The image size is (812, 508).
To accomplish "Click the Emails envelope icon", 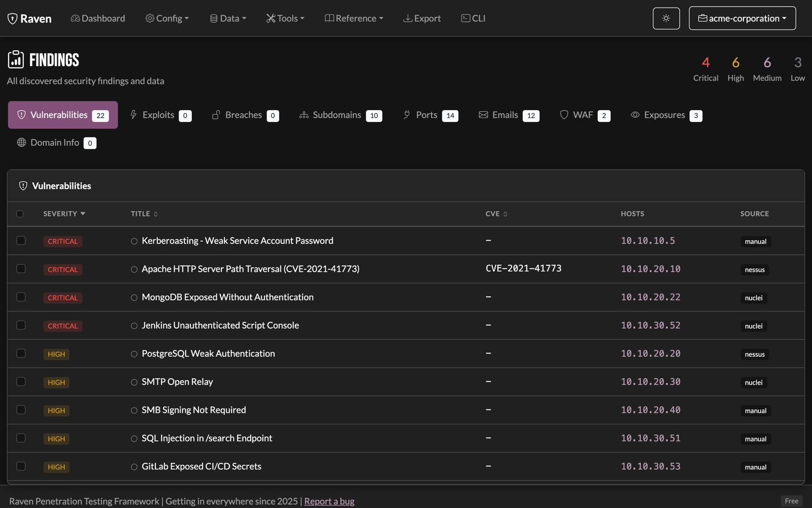I will tap(483, 115).
